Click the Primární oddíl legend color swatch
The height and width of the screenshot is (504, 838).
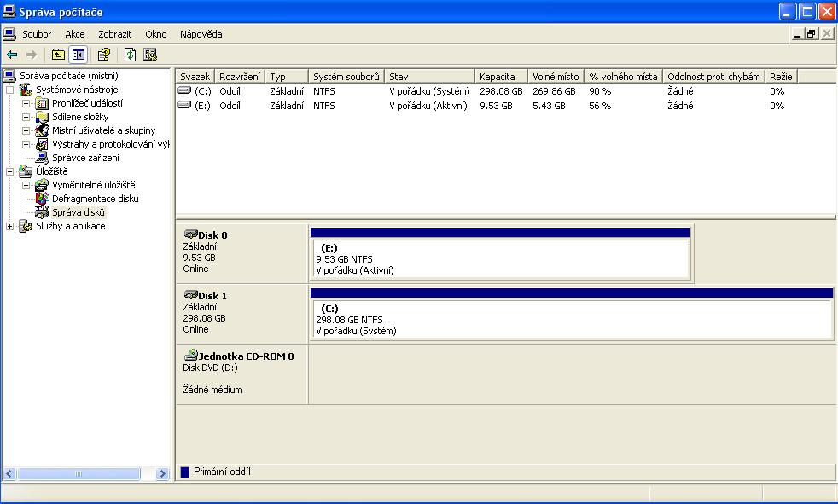pyautogui.click(x=185, y=472)
